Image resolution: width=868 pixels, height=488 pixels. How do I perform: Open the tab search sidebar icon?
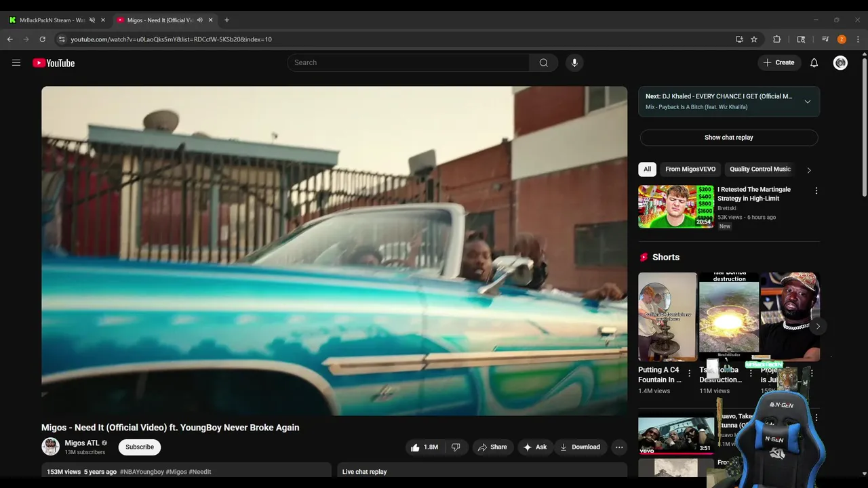801,39
